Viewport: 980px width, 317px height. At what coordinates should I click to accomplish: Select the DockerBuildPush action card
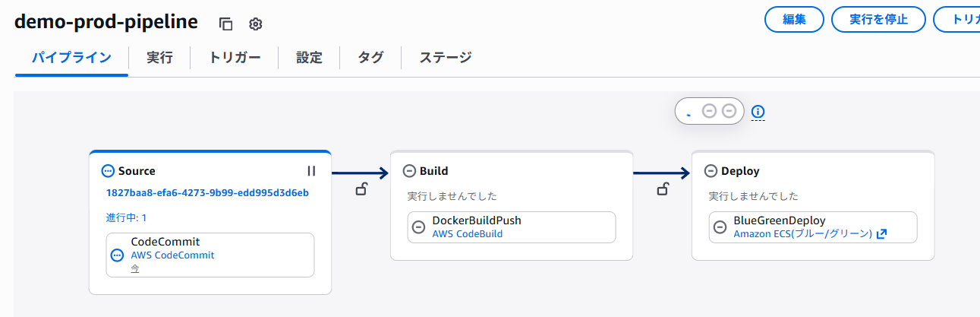(511, 227)
